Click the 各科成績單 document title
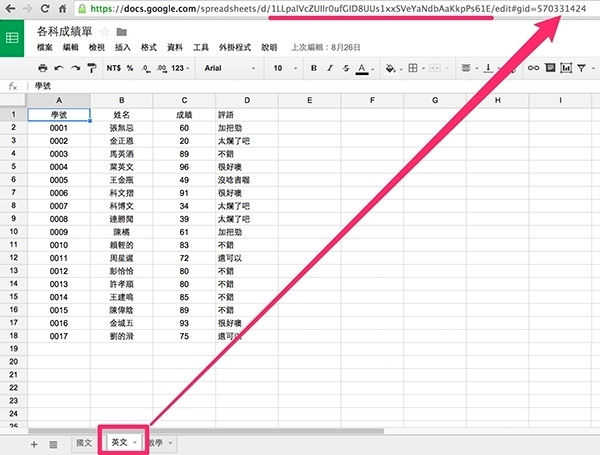The height and width of the screenshot is (455, 600). [64, 31]
